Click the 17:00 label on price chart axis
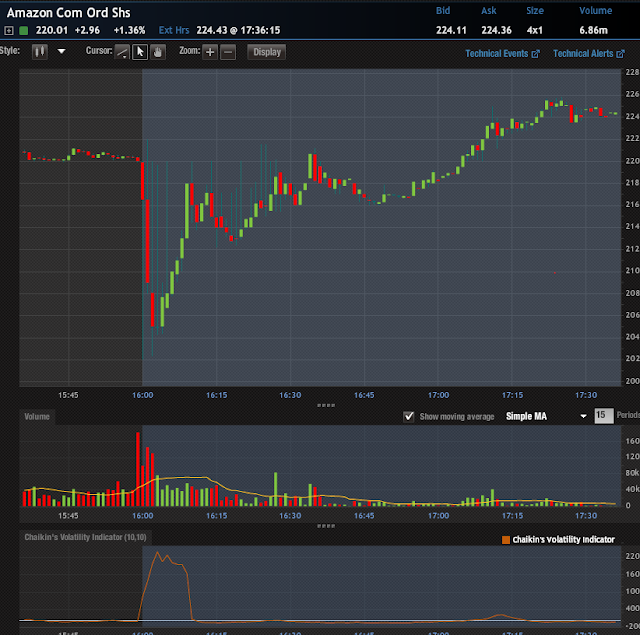The height and width of the screenshot is (635, 640). [x=438, y=395]
